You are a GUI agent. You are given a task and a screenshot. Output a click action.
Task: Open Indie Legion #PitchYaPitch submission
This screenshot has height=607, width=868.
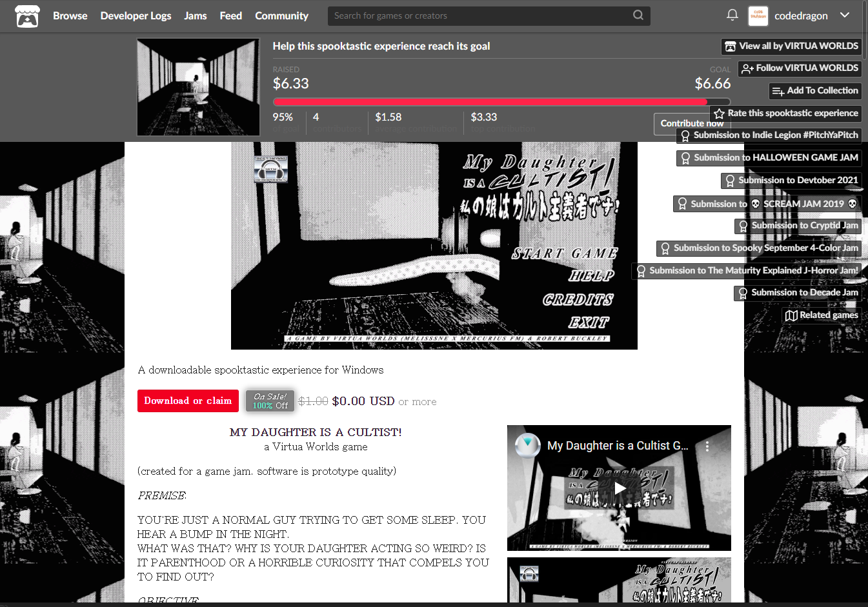pos(769,135)
